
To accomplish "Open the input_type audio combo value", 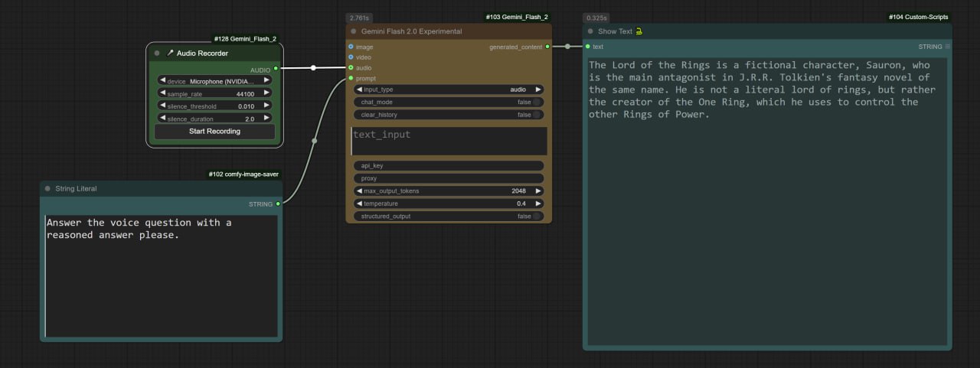I will (518, 90).
